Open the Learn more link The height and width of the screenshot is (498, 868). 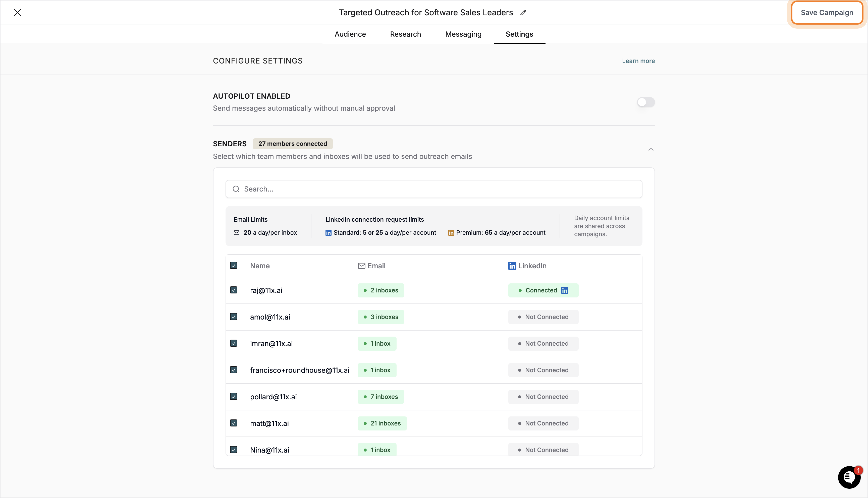tap(638, 61)
